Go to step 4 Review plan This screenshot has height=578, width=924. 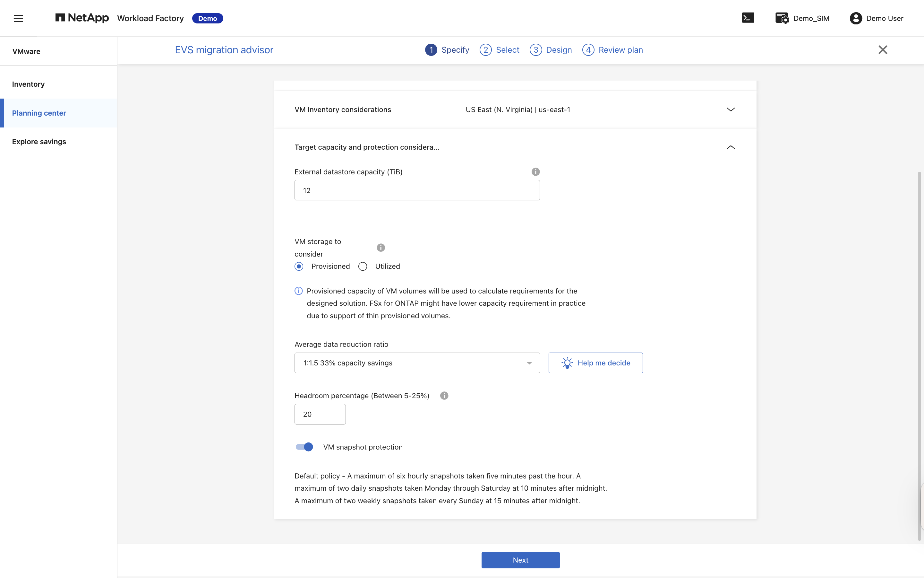click(x=612, y=50)
